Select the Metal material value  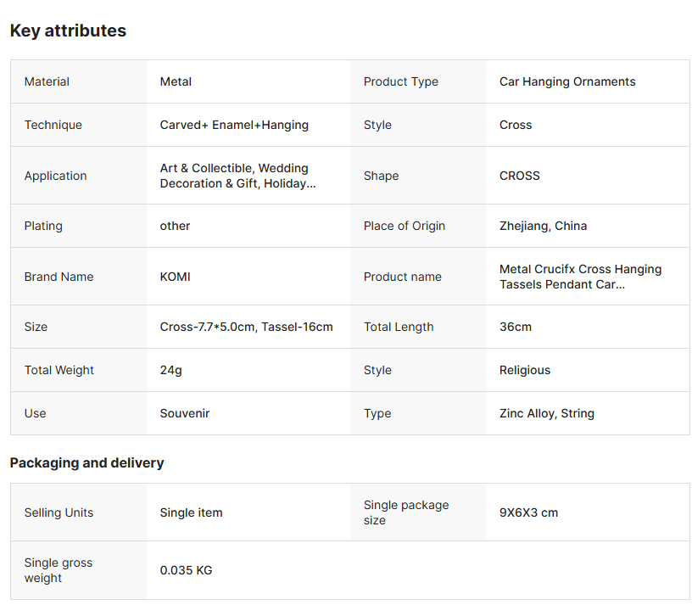tap(176, 81)
